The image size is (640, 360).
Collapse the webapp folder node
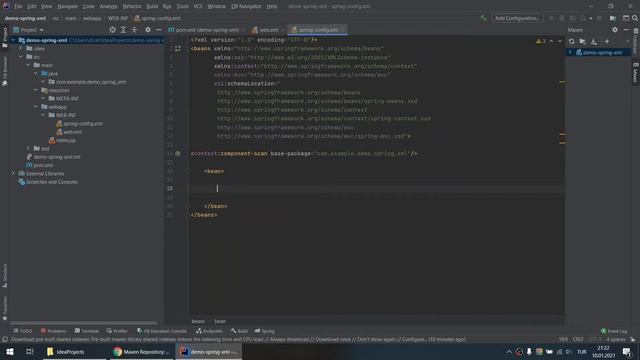pyautogui.click(x=36, y=107)
